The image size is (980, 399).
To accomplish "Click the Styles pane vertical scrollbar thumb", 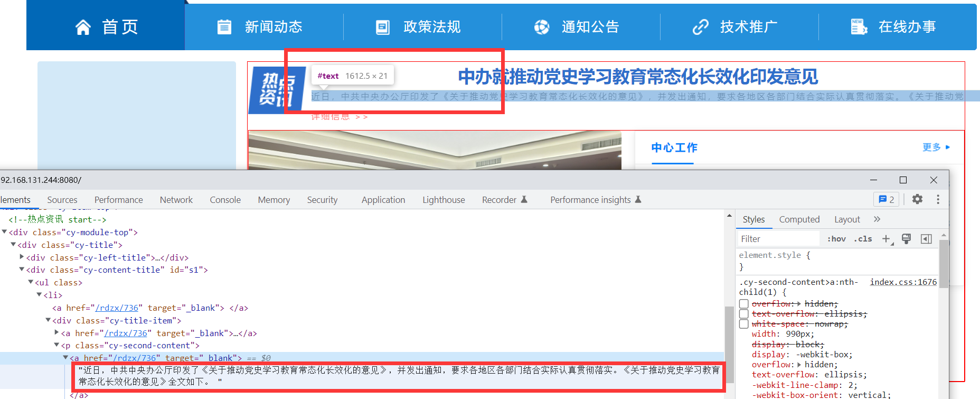I will pos(944,264).
